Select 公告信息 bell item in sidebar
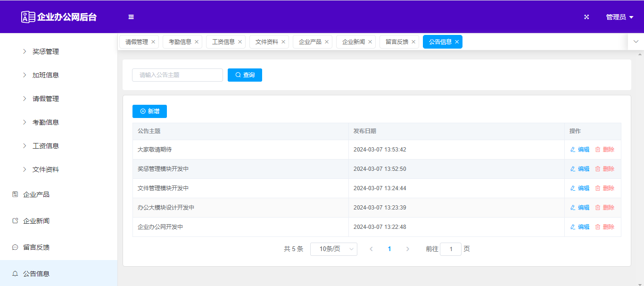 tap(36, 274)
